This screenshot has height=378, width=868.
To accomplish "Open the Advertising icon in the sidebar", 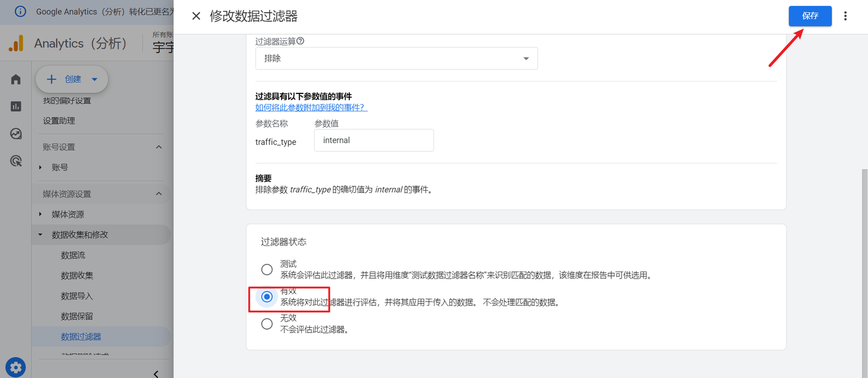I will (16, 161).
